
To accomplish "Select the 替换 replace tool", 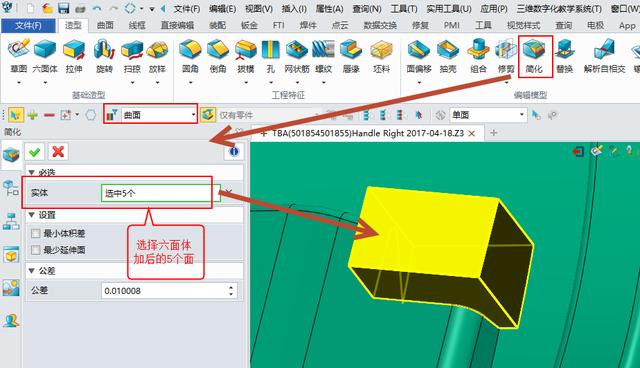I will [x=565, y=56].
